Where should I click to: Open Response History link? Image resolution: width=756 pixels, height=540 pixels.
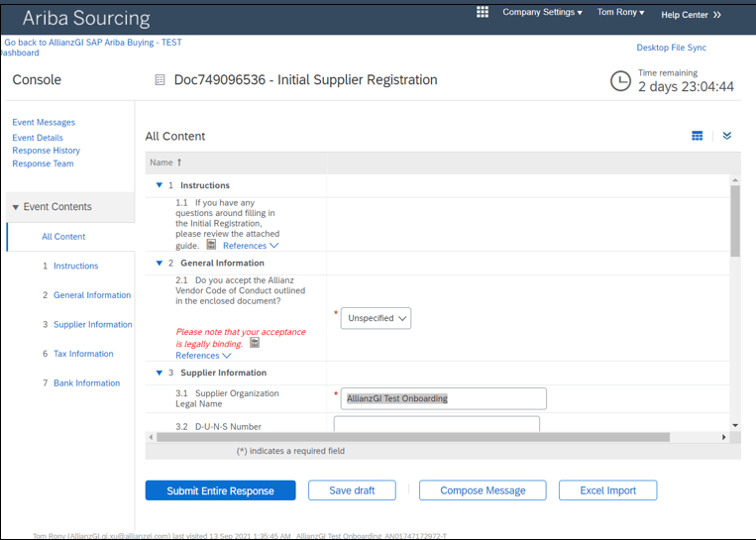tap(46, 151)
